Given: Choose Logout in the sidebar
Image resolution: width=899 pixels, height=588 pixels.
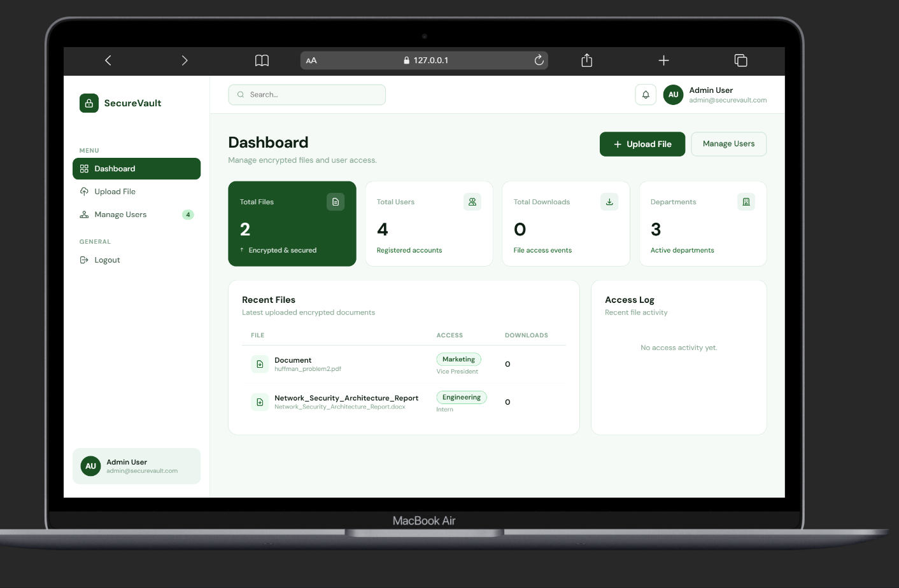Looking at the screenshot, I should click(136, 260).
